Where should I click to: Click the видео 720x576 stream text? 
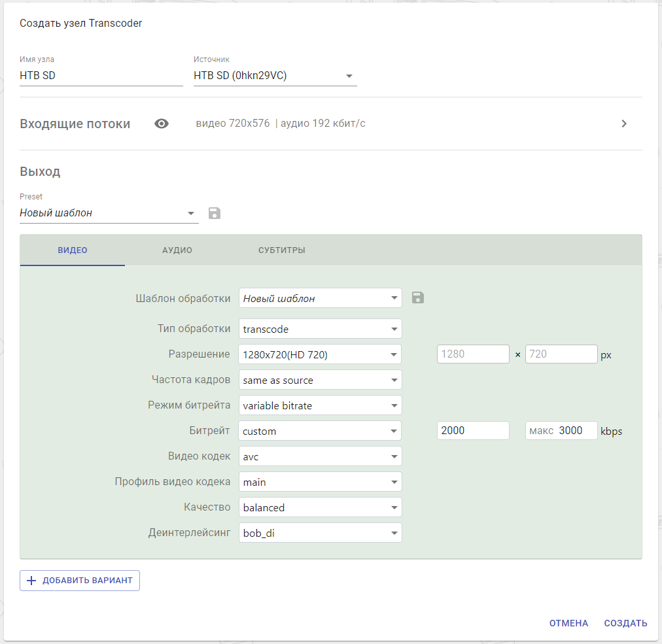[233, 123]
